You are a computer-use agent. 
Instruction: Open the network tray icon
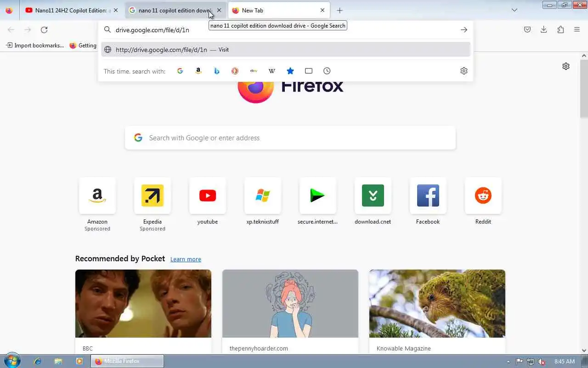[531, 362]
